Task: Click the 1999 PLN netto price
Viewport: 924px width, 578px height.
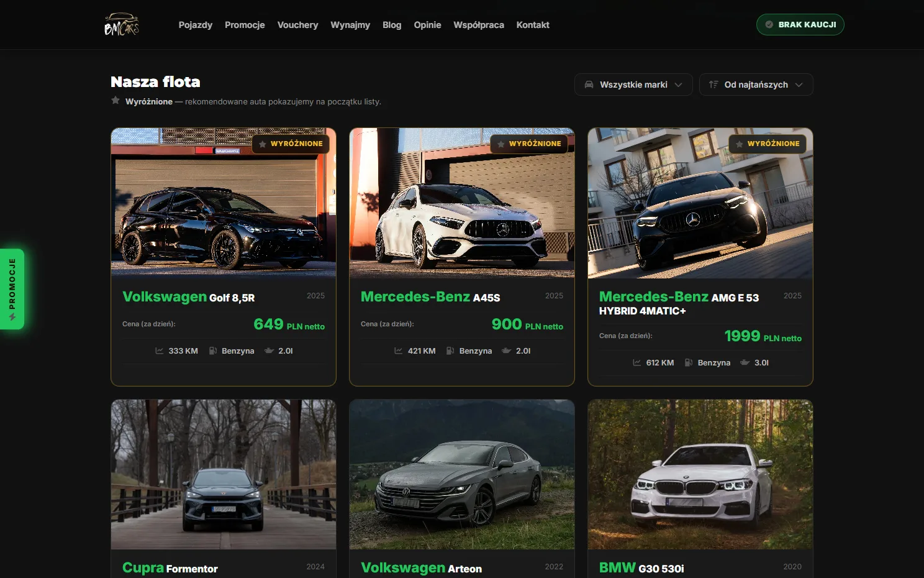Action: [763, 336]
